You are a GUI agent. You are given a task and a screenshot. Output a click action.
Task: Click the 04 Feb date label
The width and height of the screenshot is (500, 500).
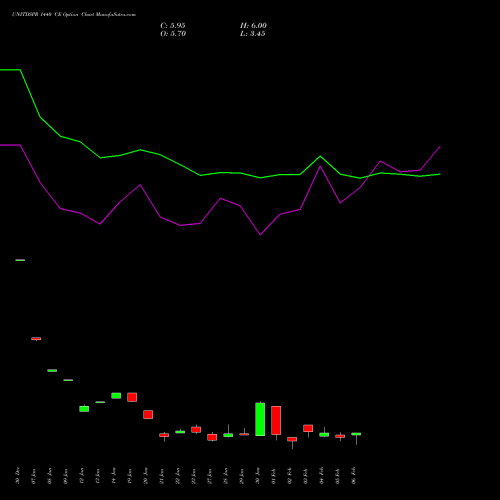tap(322, 476)
